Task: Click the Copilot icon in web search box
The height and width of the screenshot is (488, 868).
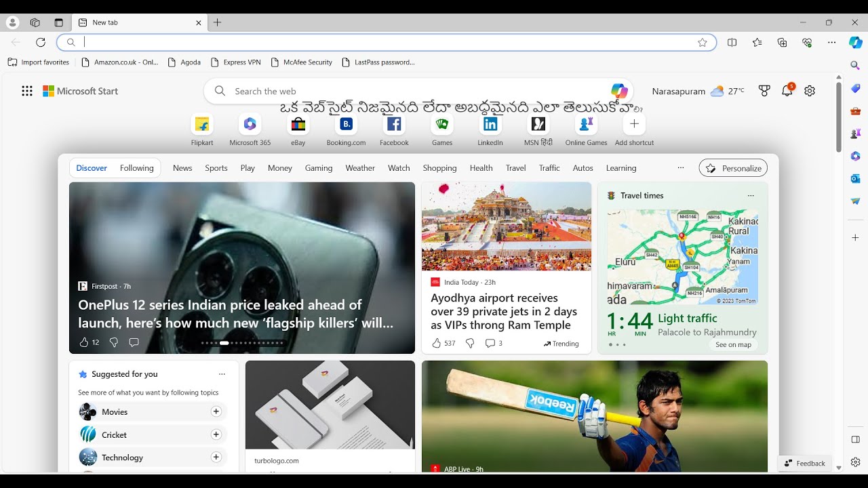Action: pos(619,91)
